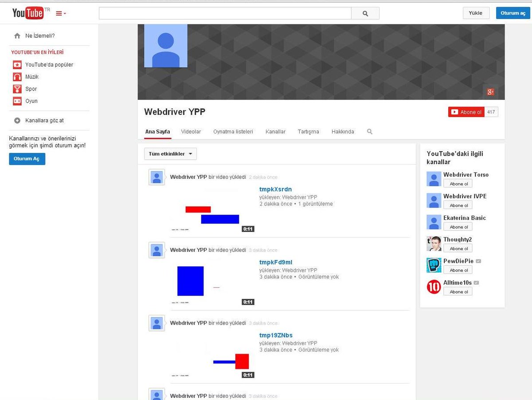The image size is (532, 400).
Task: Subscribe to Ekaterina Basic
Action: tap(458, 227)
